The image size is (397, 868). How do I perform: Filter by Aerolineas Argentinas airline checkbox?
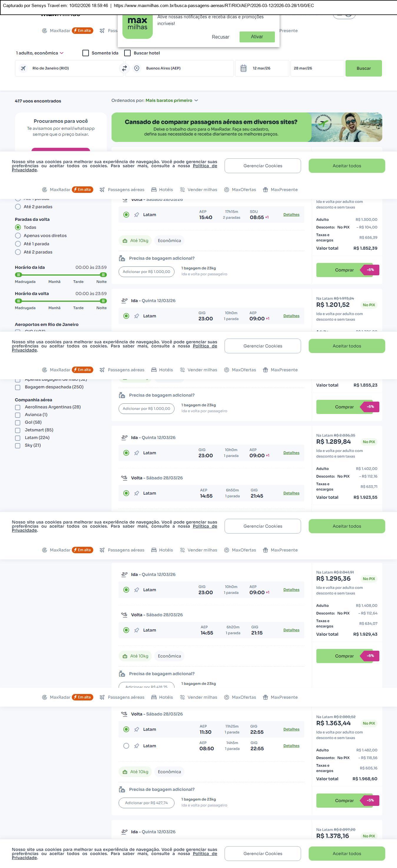[x=17, y=408]
